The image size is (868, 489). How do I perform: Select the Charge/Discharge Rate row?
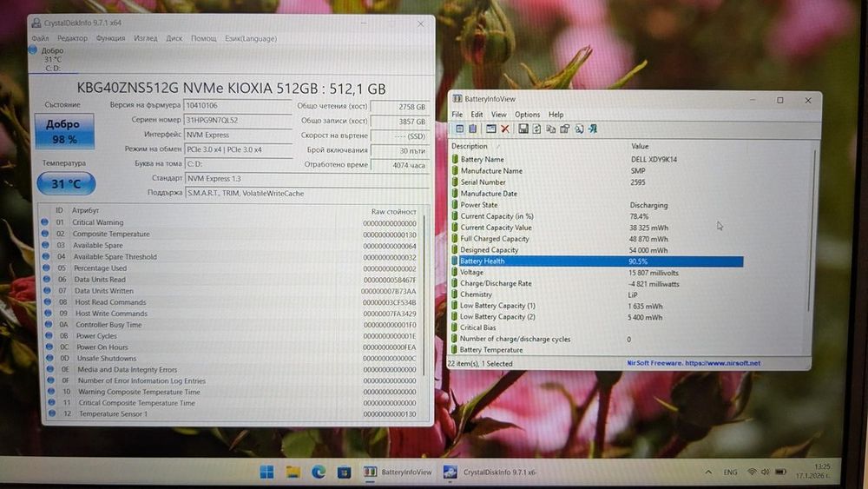[597, 283]
